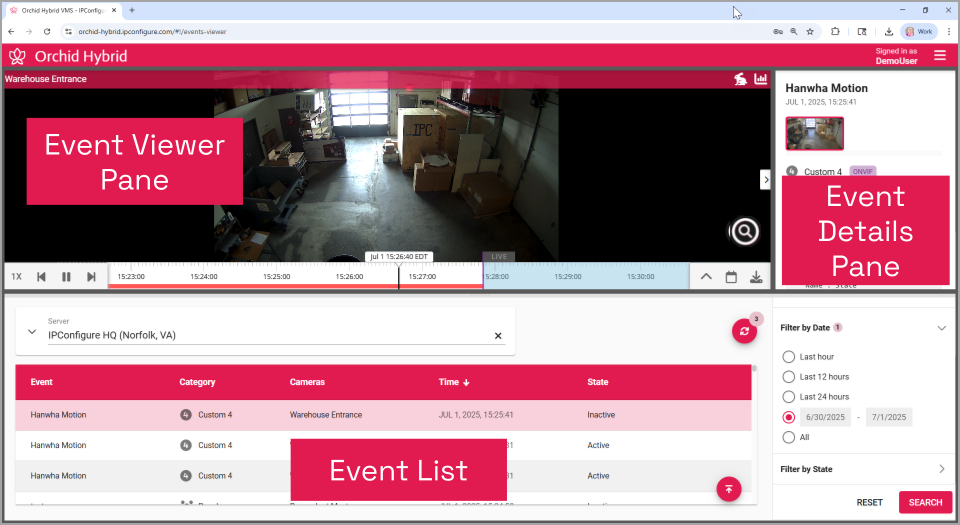
Task: Edit the 7/1/2025 end date field
Action: click(x=889, y=417)
